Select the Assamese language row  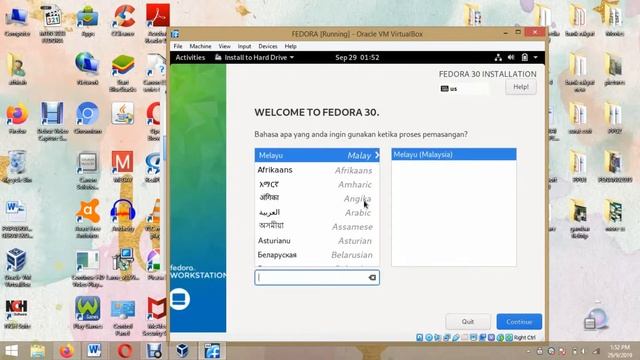pyautogui.click(x=317, y=227)
